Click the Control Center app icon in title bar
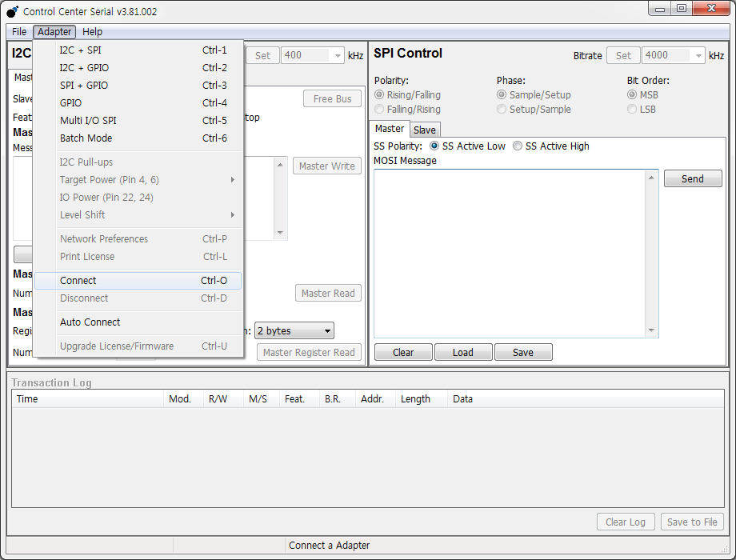 click(13, 11)
